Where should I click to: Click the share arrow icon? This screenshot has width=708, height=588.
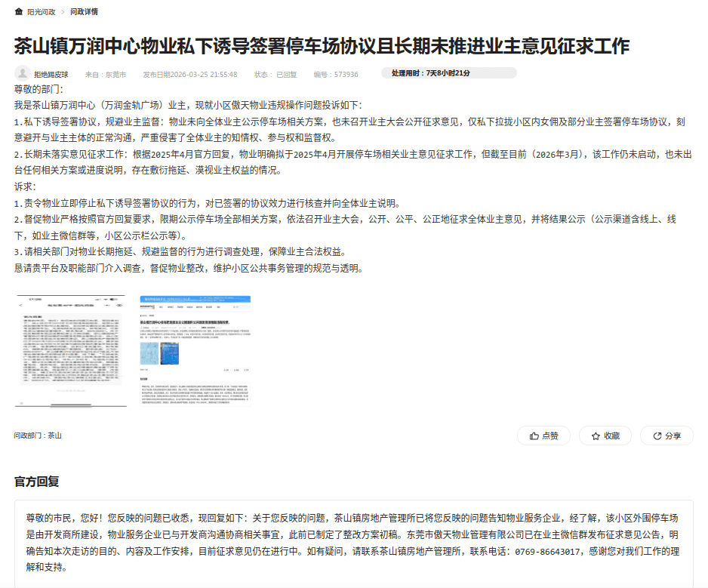[657, 436]
